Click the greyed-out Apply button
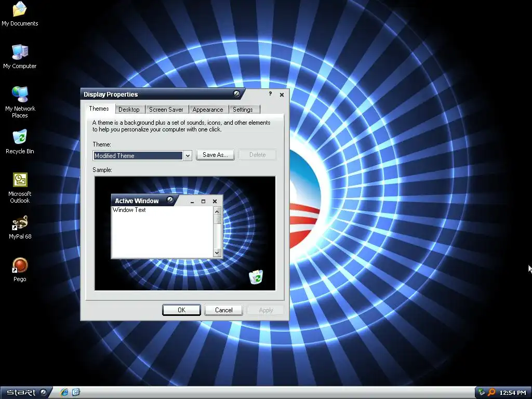Image resolution: width=532 pixels, height=399 pixels. [265, 310]
